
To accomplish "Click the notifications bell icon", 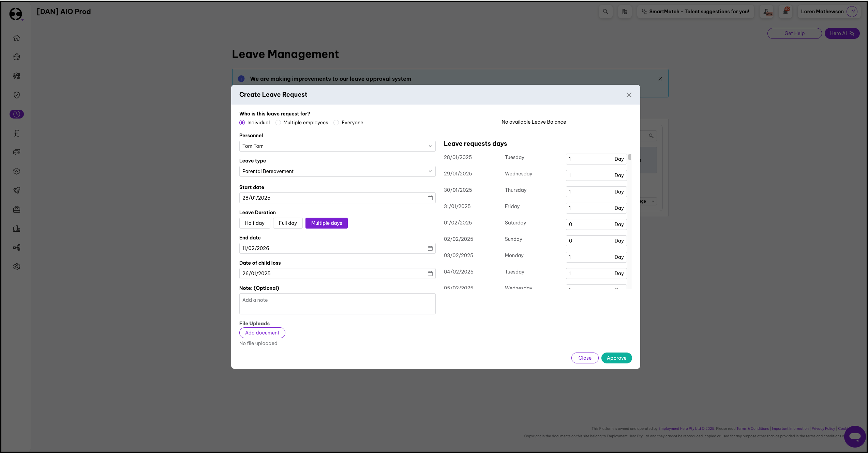I will point(785,12).
